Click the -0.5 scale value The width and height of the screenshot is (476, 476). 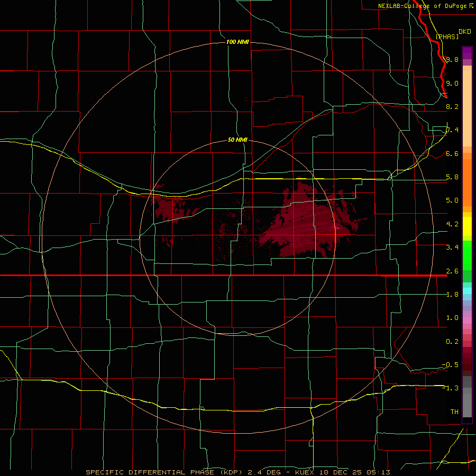450,365
